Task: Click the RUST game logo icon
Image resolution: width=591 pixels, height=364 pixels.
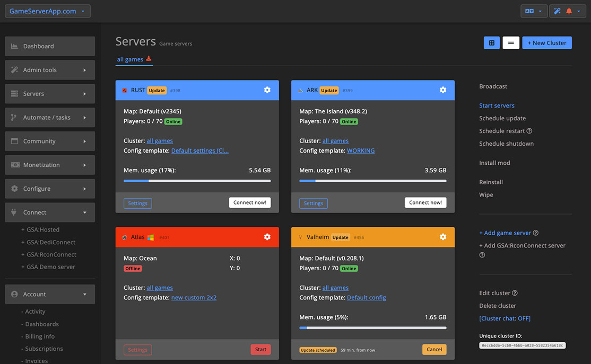Action: 124,91
